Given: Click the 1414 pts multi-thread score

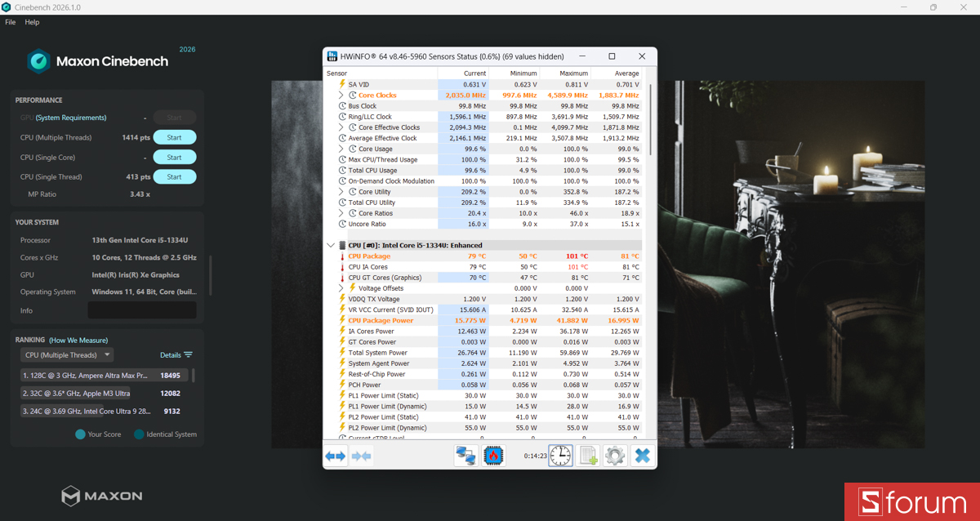Looking at the screenshot, I should (x=136, y=137).
